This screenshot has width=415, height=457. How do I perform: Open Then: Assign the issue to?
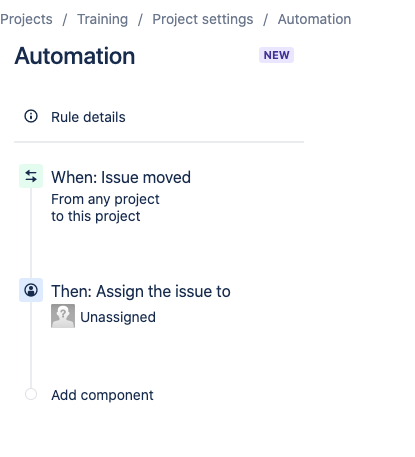141,291
